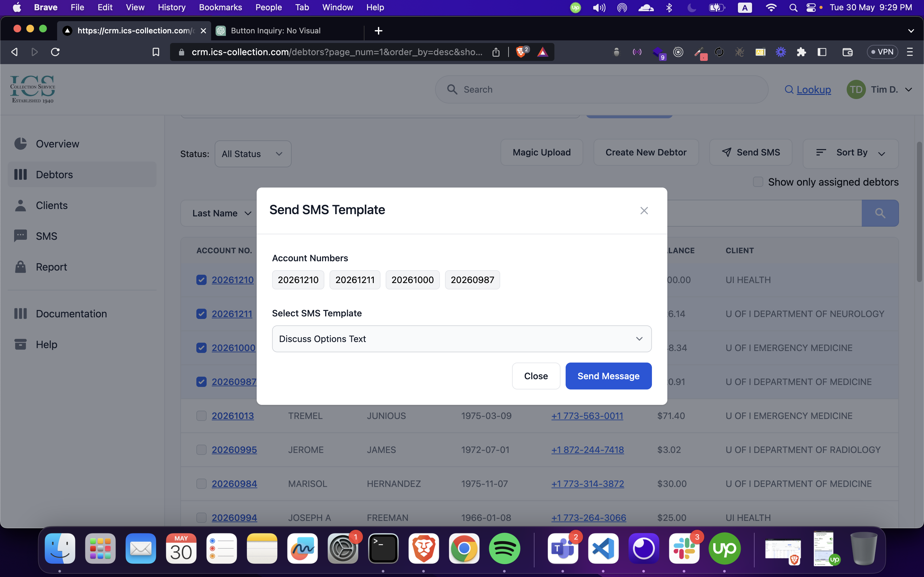The image size is (924, 577).
Task: Click the Brave Shields lion icon
Action: 520,52
